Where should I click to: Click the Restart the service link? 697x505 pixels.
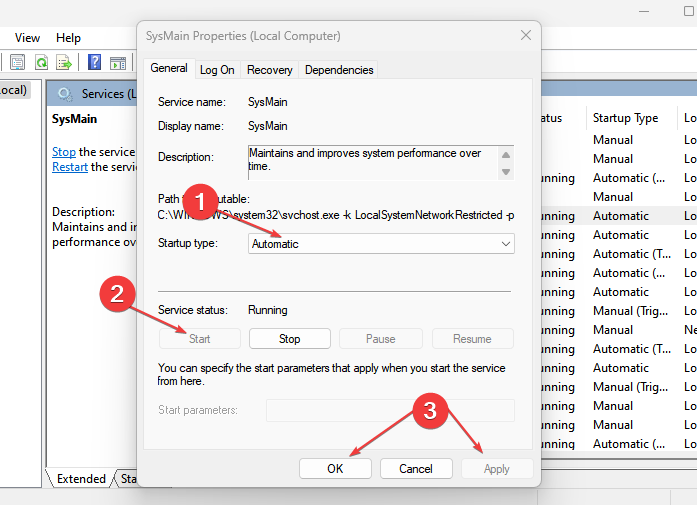click(70, 167)
